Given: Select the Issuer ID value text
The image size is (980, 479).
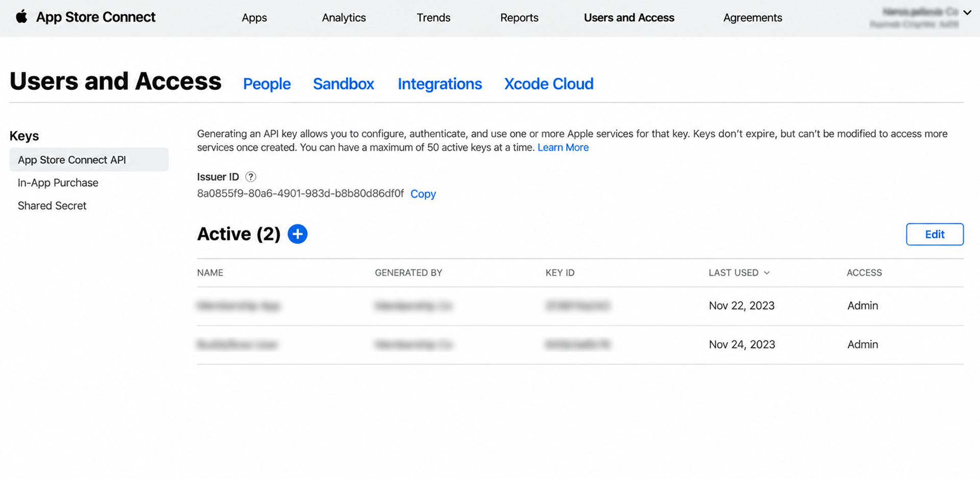Looking at the screenshot, I should click(x=300, y=193).
